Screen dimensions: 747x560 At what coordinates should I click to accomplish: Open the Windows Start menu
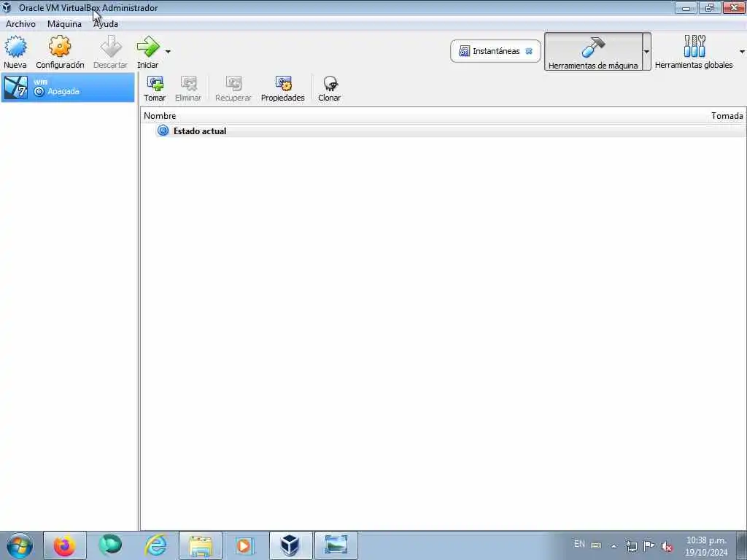tap(20, 545)
